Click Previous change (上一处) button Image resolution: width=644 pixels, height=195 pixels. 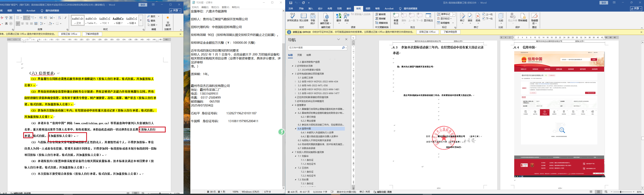[487, 14]
